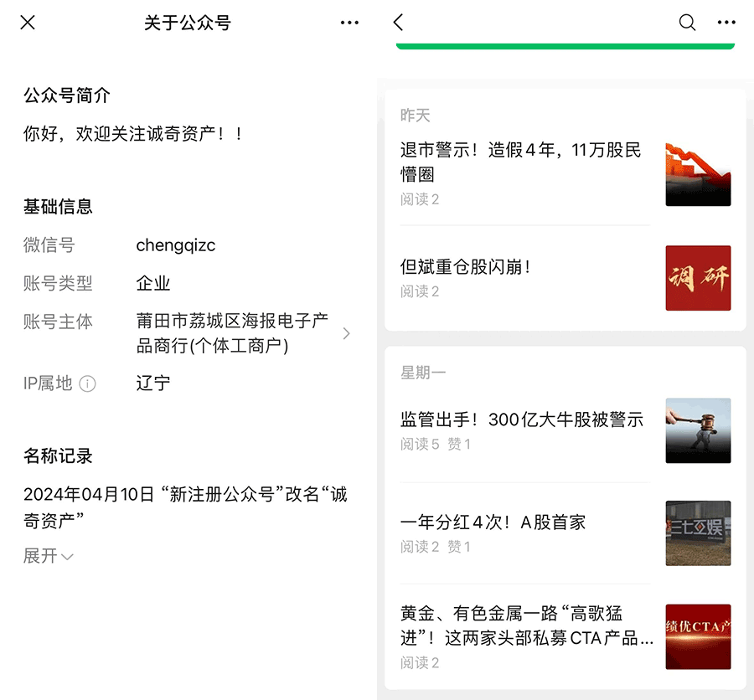This screenshot has width=754, height=700.
Task: Tap the 名称记录 heading
Action: pyautogui.click(x=58, y=456)
